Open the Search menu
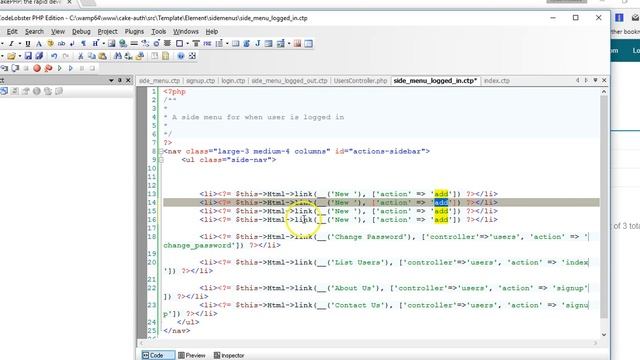 coord(34,31)
